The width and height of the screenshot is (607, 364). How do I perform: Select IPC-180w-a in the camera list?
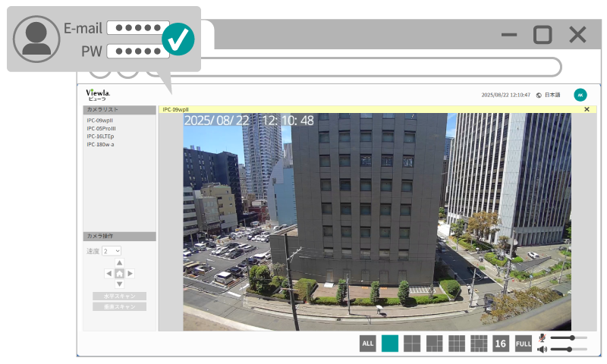pyautogui.click(x=100, y=144)
